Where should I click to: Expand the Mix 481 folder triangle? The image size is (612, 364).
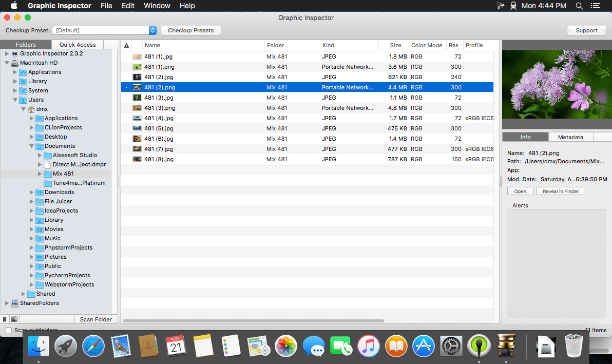40,174
